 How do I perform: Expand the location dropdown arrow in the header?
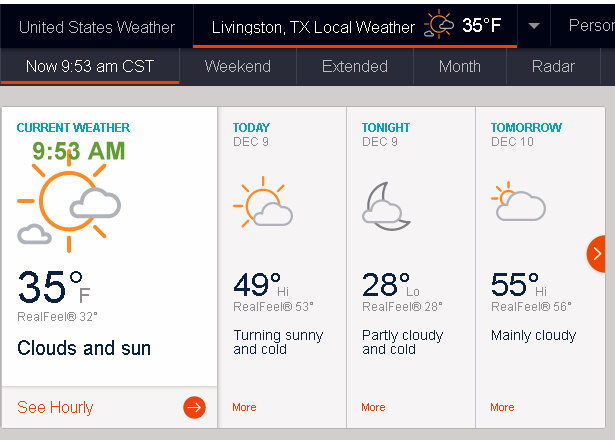(x=535, y=25)
